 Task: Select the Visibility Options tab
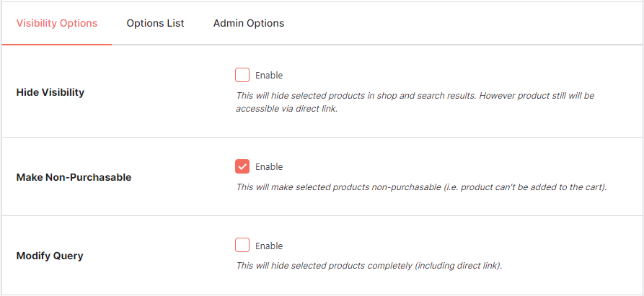tap(57, 23)
